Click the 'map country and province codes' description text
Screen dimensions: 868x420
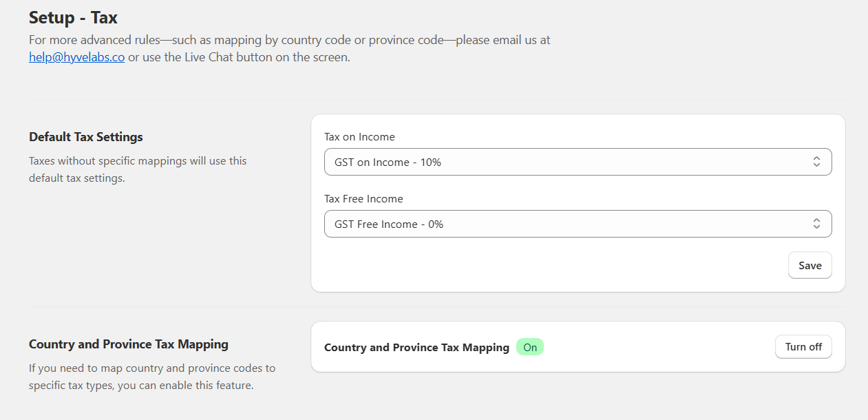tap(151, 368)
